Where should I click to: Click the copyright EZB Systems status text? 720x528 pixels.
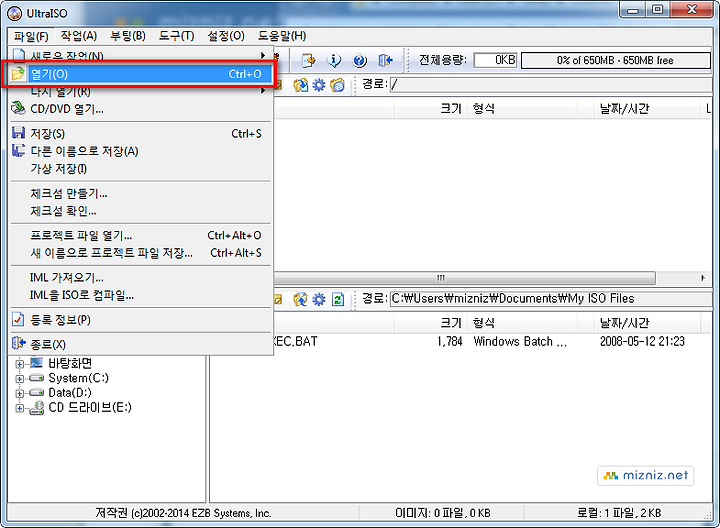pos(183,513)
